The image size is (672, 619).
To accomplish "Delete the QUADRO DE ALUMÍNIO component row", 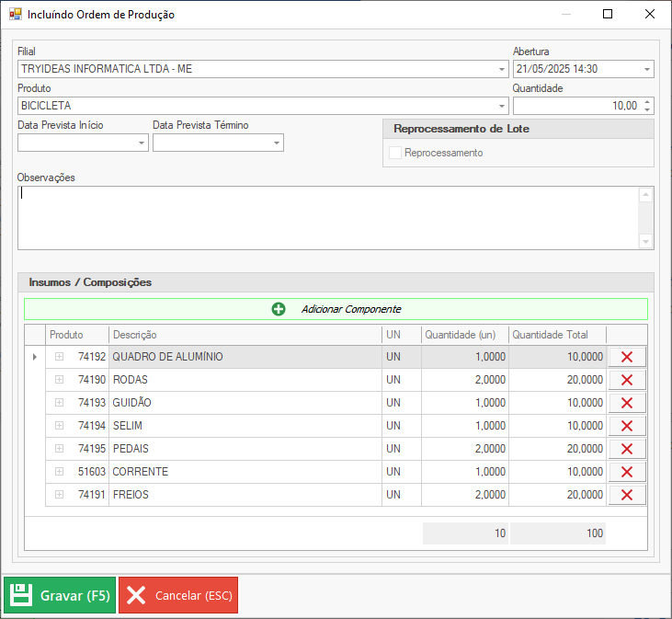I will tap(627, 357).
